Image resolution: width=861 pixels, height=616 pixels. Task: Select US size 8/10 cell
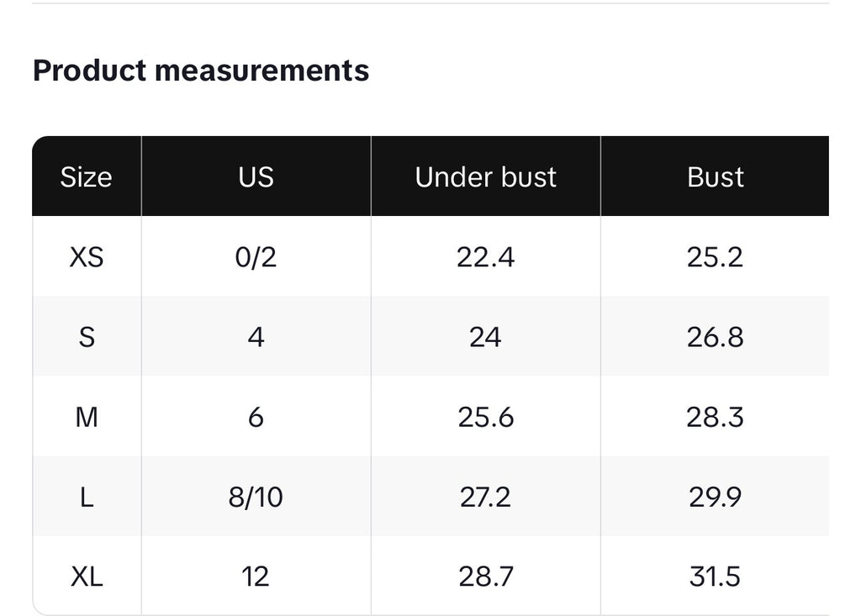[256, 498]
